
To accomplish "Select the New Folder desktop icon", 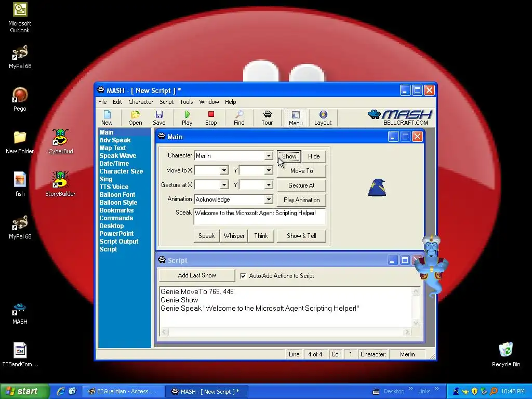I will (20, 142).
